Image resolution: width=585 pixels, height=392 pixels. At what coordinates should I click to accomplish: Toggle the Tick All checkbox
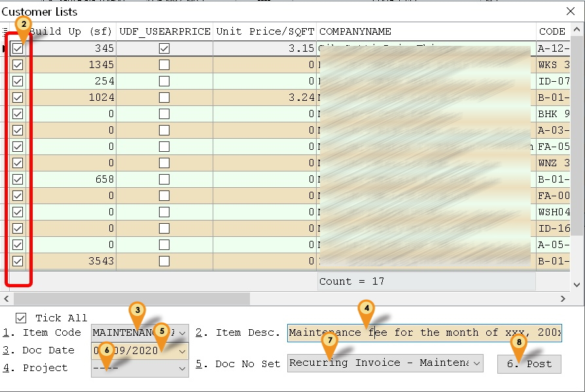click(22, 318)
